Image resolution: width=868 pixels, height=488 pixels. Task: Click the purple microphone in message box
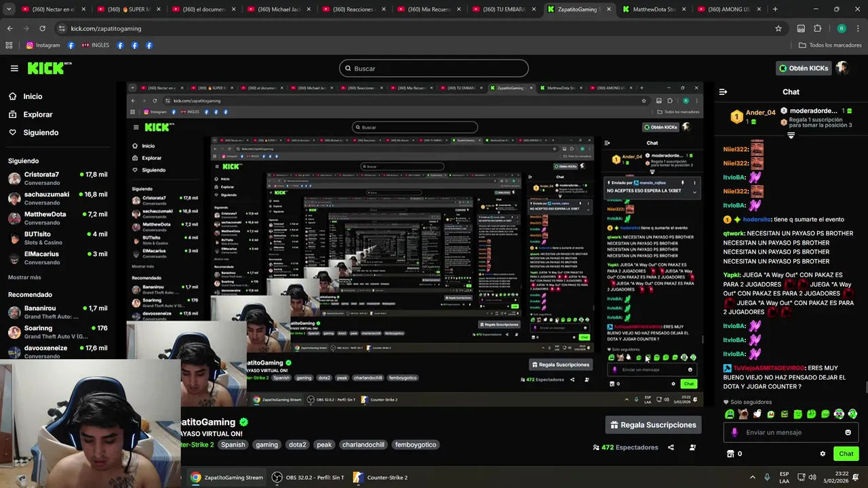734,432
